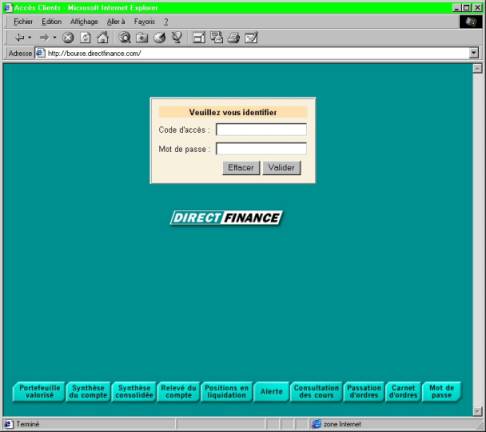Open Passation d'ordres tab

point(364,392)
